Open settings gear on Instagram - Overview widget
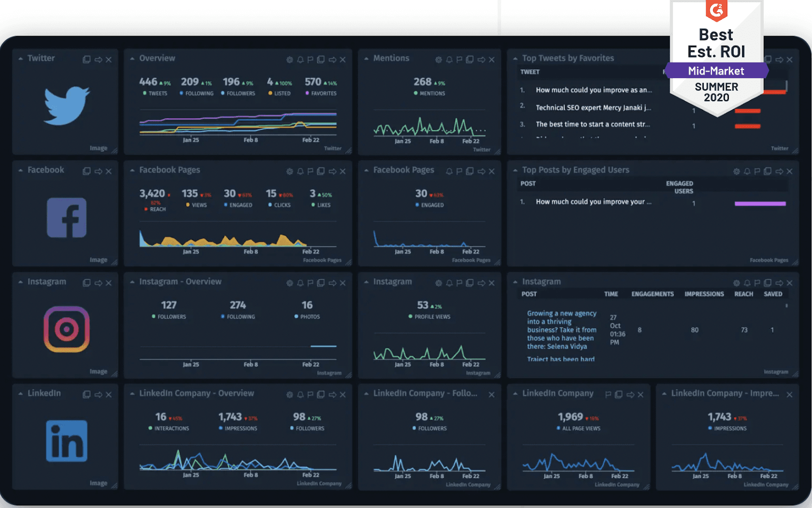 [x=289, y=283]
